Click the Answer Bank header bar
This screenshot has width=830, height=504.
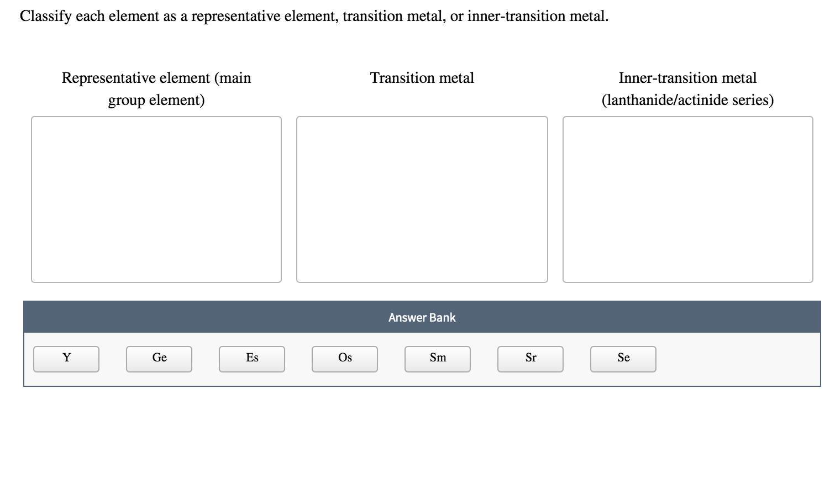422,317
